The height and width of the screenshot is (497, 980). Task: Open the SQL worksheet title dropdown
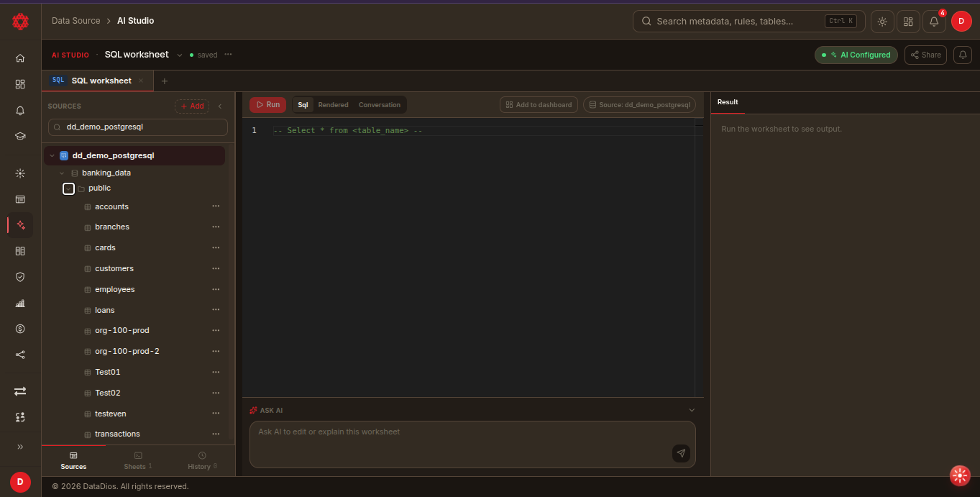180,55
